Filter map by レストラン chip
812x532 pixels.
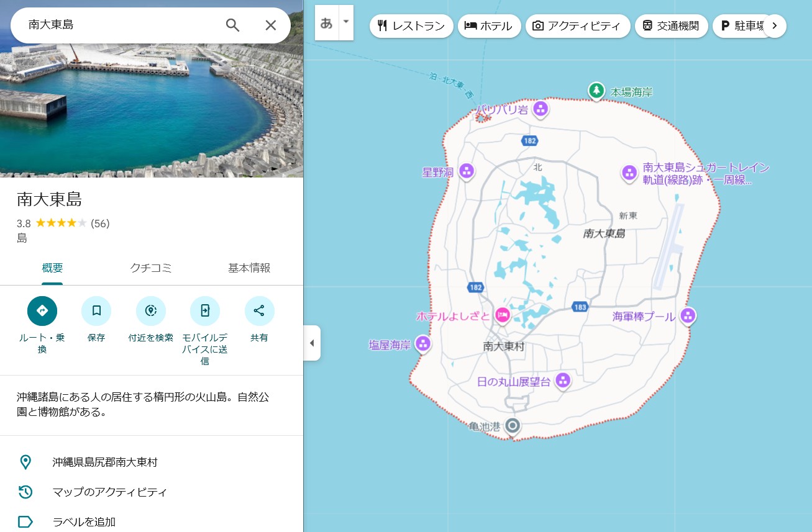coord(411,26)
